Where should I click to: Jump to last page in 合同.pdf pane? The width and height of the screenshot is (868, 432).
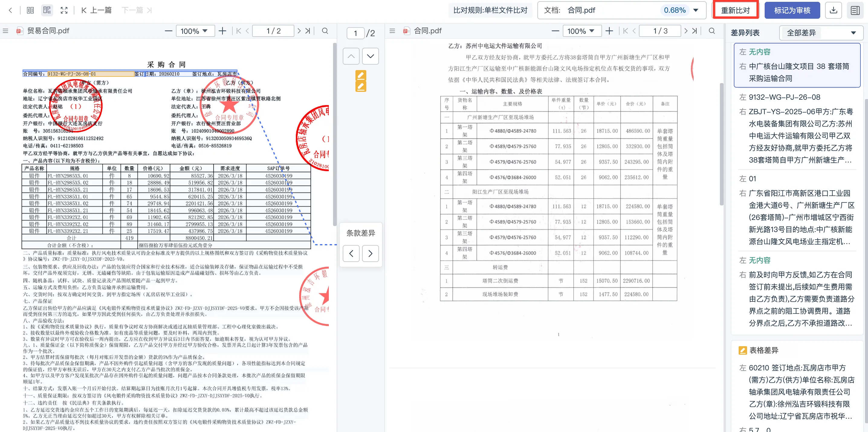pyautogui.click(x=695, y=31)
